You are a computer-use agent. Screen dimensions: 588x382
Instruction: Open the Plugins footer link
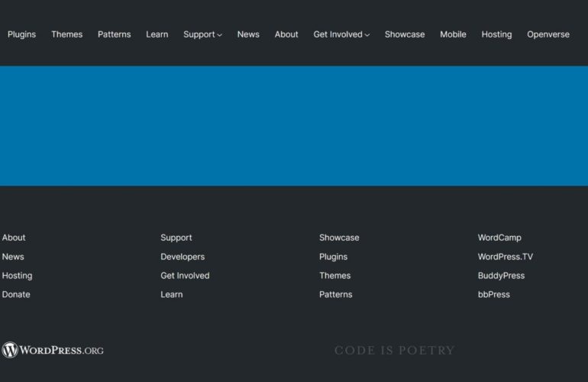pos(334,257)
